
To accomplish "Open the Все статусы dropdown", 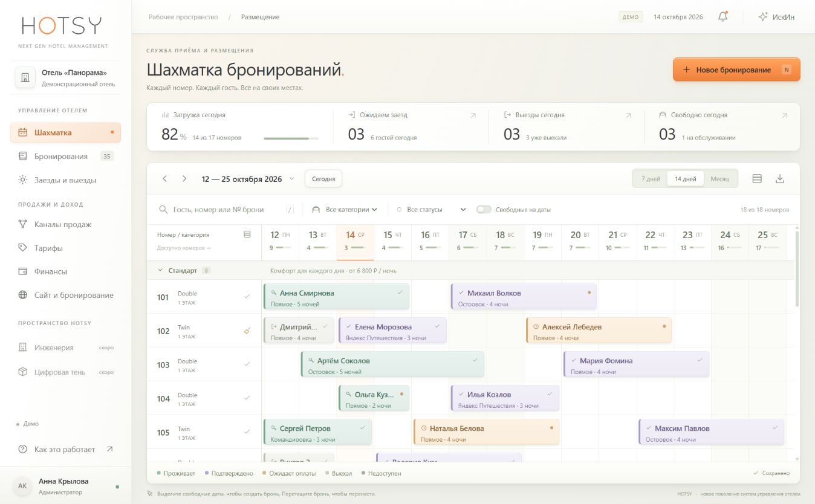I will point(431,210).
